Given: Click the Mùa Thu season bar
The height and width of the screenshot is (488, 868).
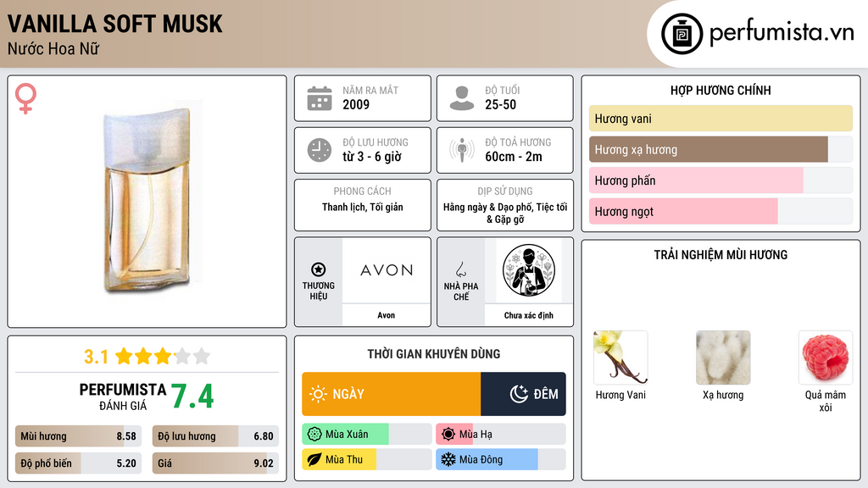Looking at the screenshot, I should tap(366, 459).
